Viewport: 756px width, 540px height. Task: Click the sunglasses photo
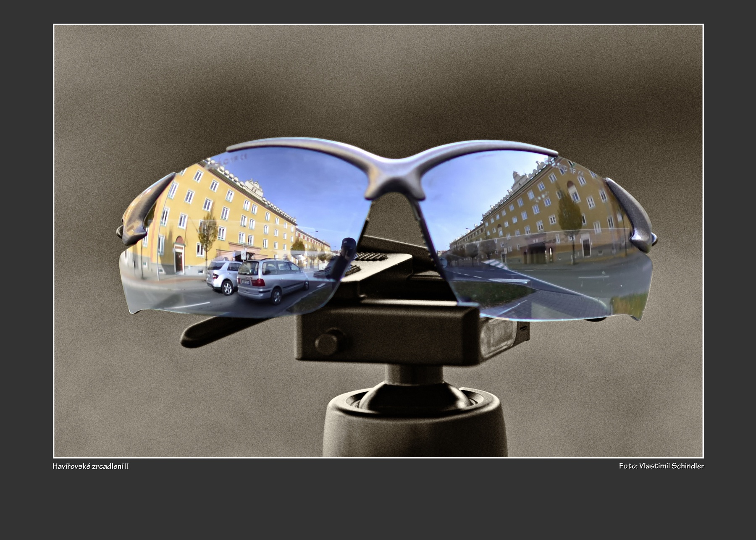(378, 241)
